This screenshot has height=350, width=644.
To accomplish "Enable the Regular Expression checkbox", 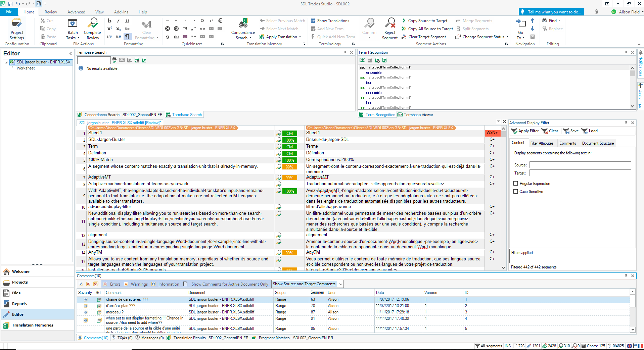I will pyautogui.click(x=515, y=184).
